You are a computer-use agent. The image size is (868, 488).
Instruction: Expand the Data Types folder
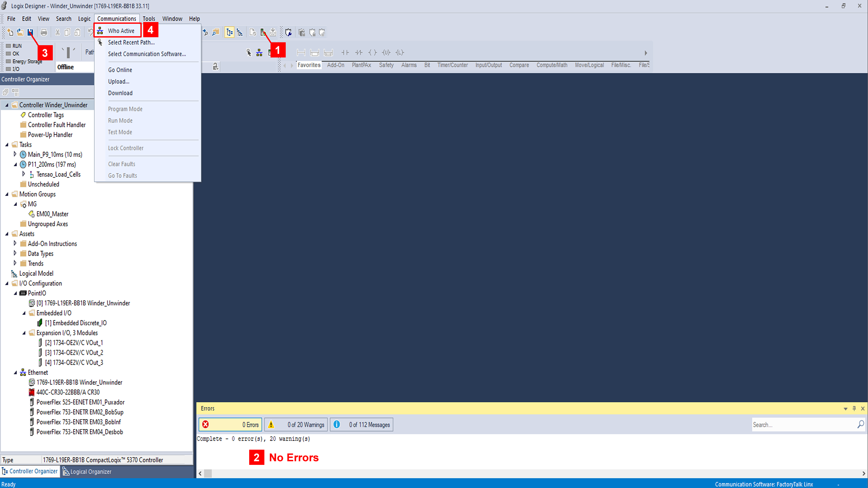pyautogui.click(x=15, y=253)
